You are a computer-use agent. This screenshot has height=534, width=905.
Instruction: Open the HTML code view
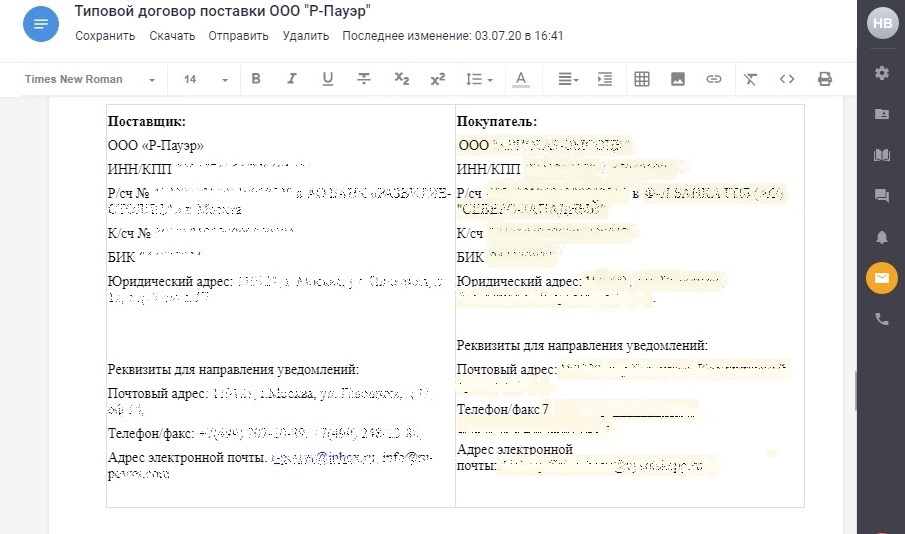coord(787,79)
